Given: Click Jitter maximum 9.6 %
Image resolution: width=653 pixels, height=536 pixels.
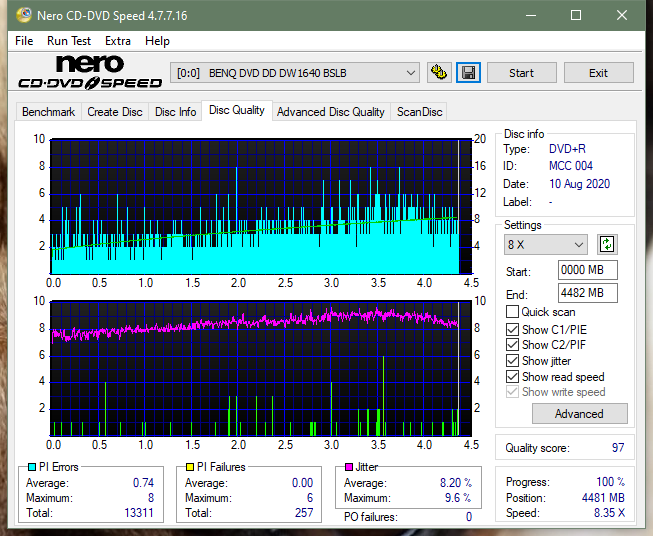Looking at the screenshot, I should [458, 498].
